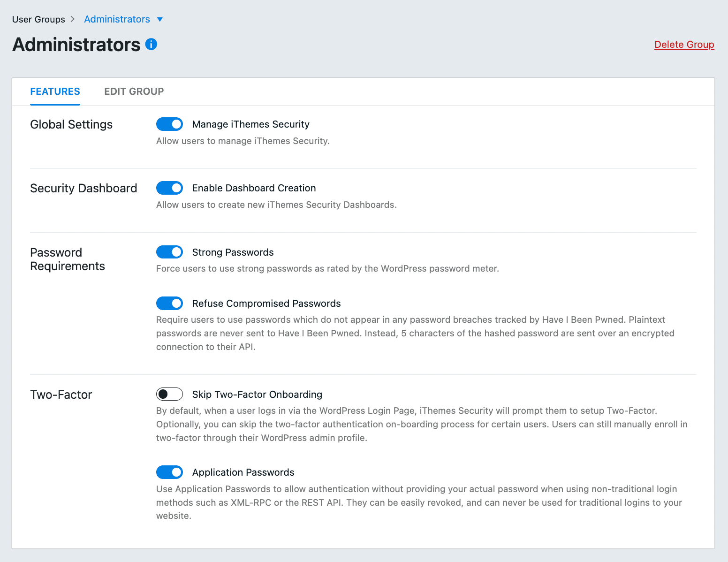Toggle Refuse Compromised Passwords switch
The height and width of the screenshot is (562, 728).
pyautogui.click(x=169, y=304)
